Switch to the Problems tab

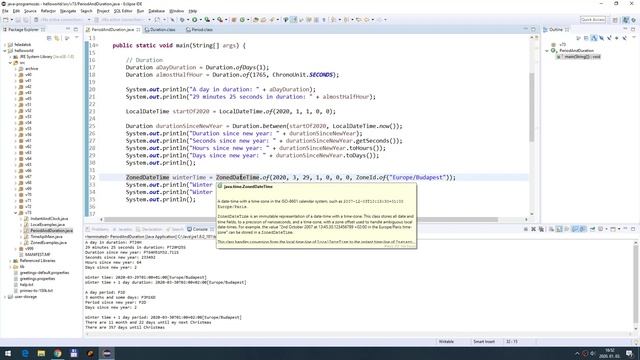(98, 229)
